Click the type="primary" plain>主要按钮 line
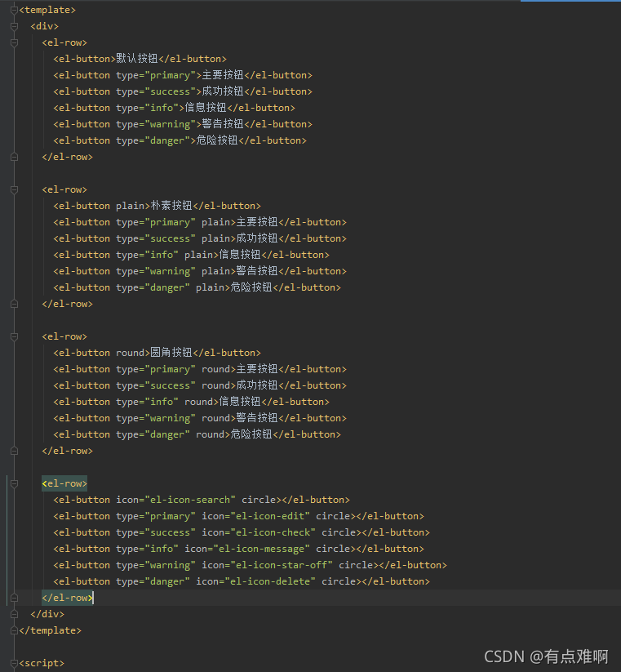 click(200, 222)
